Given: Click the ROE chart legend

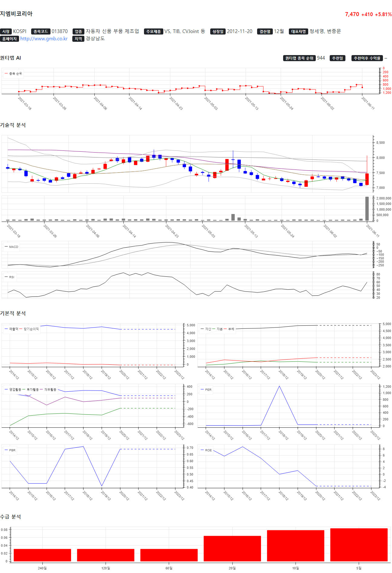Looking at the screenshot, I should coord(206,450).
